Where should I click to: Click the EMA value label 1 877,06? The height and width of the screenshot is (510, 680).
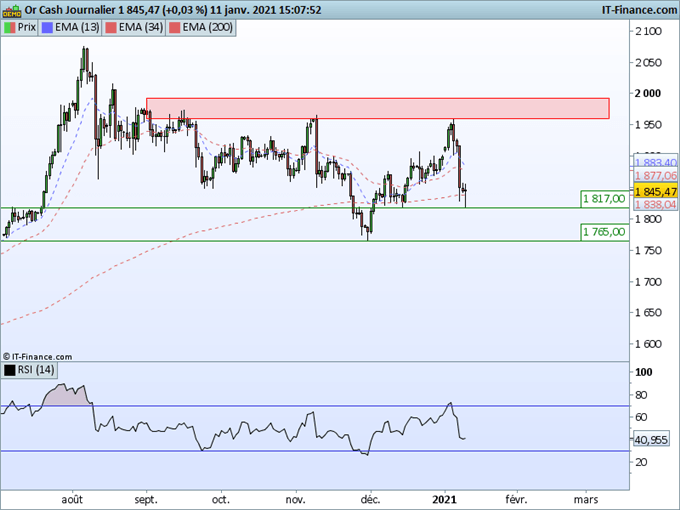(656, 176)
